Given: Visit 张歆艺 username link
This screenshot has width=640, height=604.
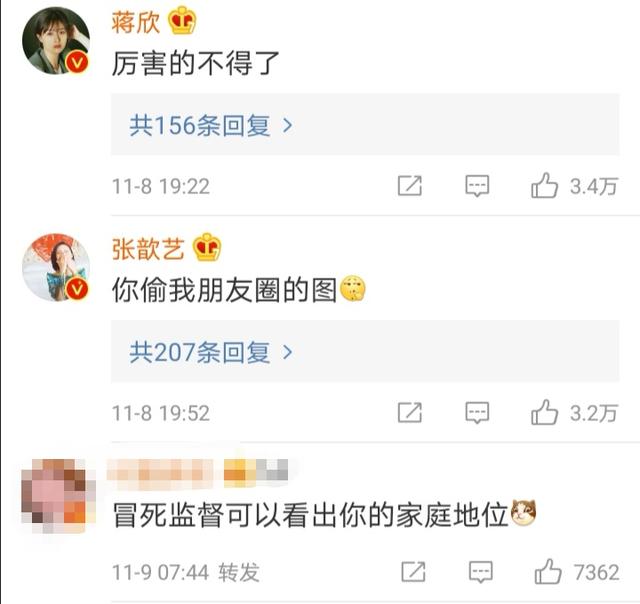Looking at the screenshot, I should click(x=148, y=249).
